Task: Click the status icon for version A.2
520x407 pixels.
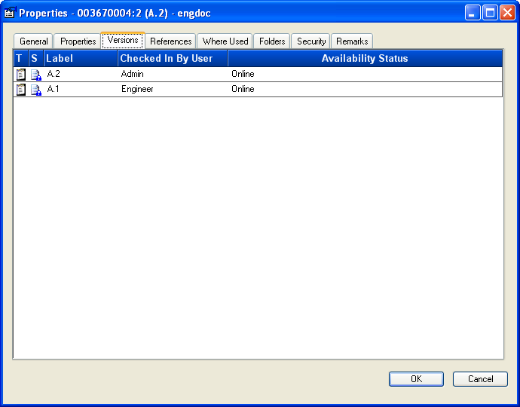Action: click(36, 74)
